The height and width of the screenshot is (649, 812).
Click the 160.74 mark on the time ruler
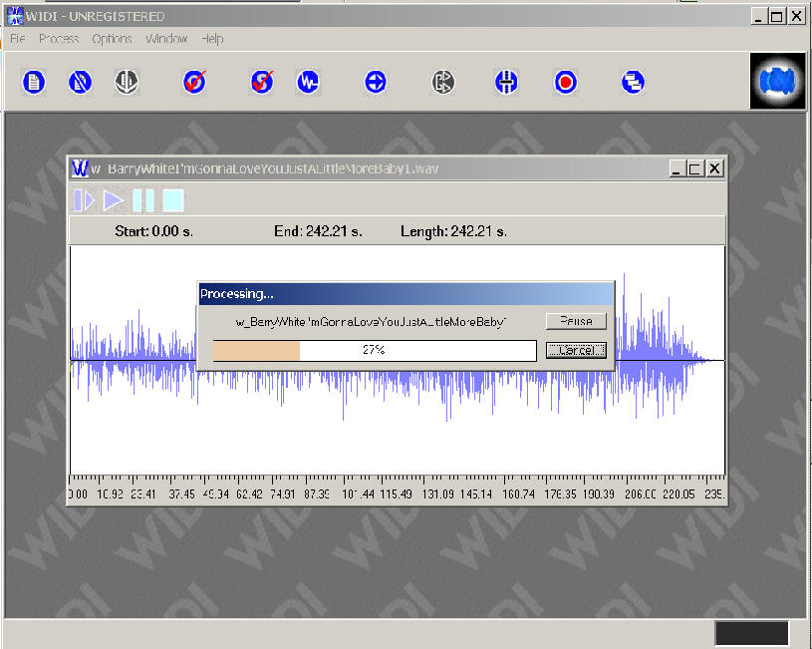[x=518, y=494]
